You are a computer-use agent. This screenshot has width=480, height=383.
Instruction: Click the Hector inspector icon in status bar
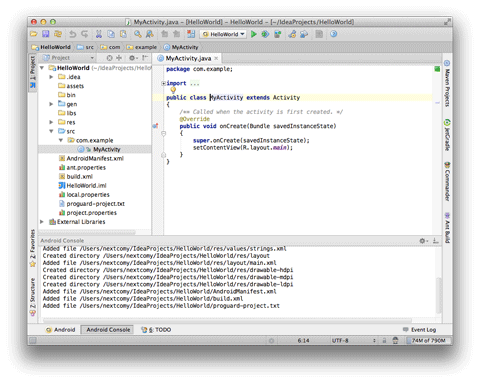tap(395, 340)
